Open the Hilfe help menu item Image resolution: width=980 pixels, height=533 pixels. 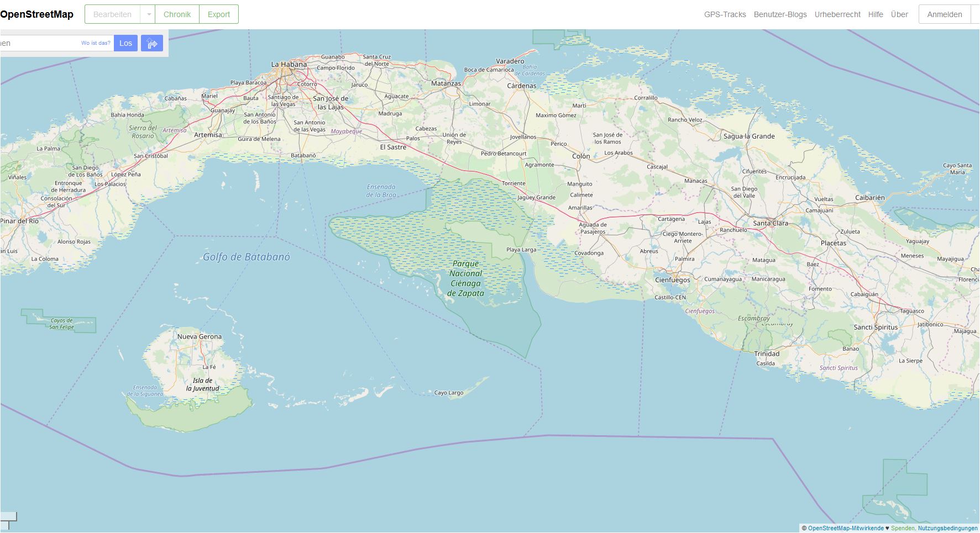[875, 14]
